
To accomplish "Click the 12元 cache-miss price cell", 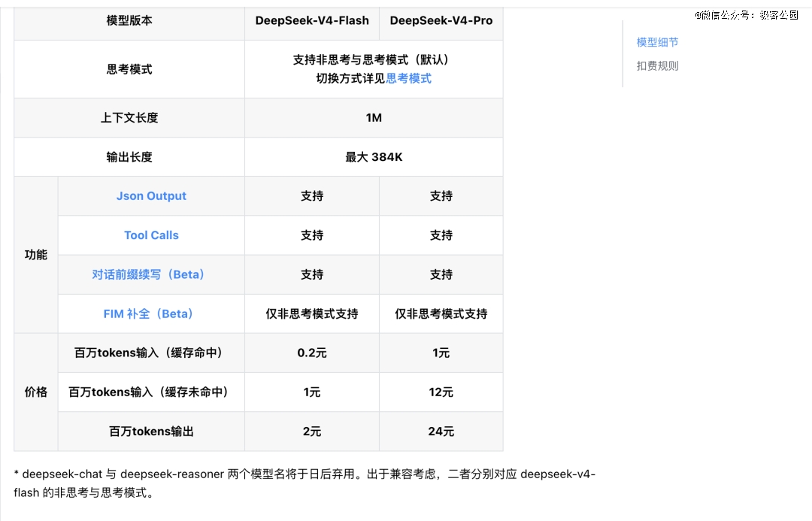I will point(441,392).
